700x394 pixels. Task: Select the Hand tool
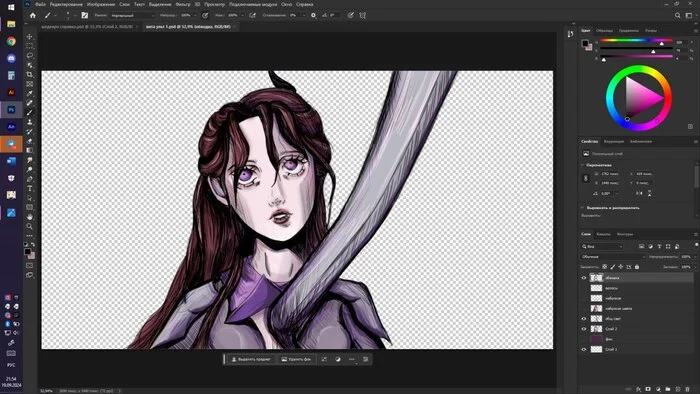pyautogui.click(x=29, y=217)
